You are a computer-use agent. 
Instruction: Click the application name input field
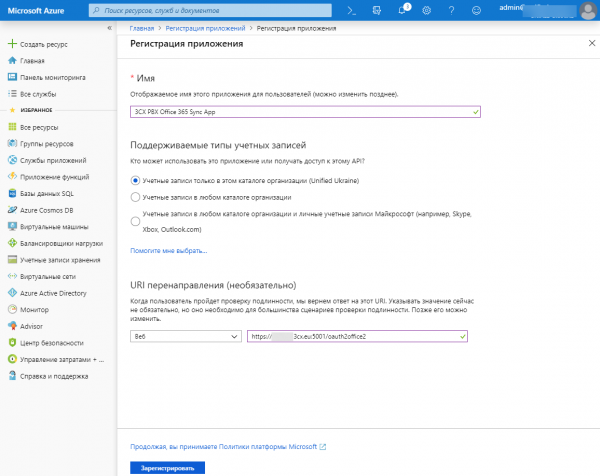point(306,112)
